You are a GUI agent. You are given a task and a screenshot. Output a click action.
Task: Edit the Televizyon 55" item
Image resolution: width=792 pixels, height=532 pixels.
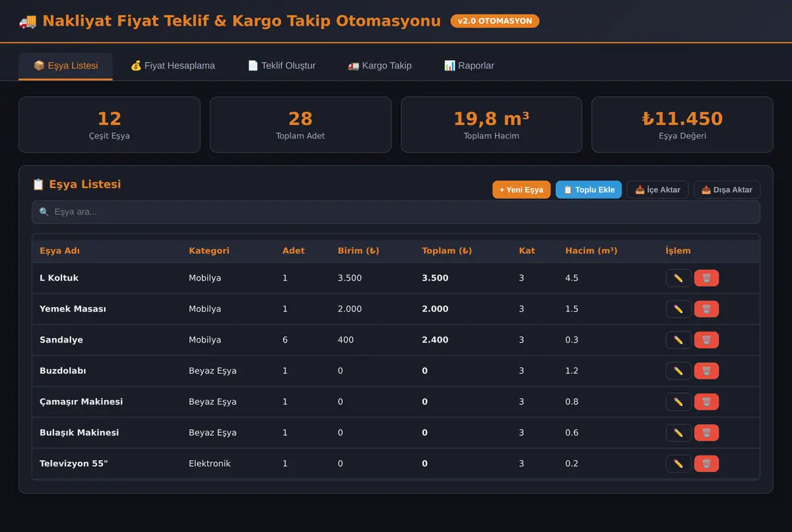tap(678, 463)
